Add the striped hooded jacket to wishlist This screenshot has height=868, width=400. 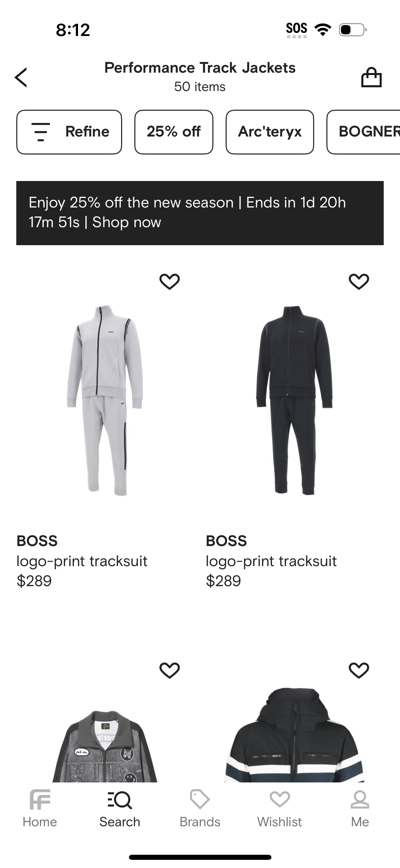(x=359, y=670)
